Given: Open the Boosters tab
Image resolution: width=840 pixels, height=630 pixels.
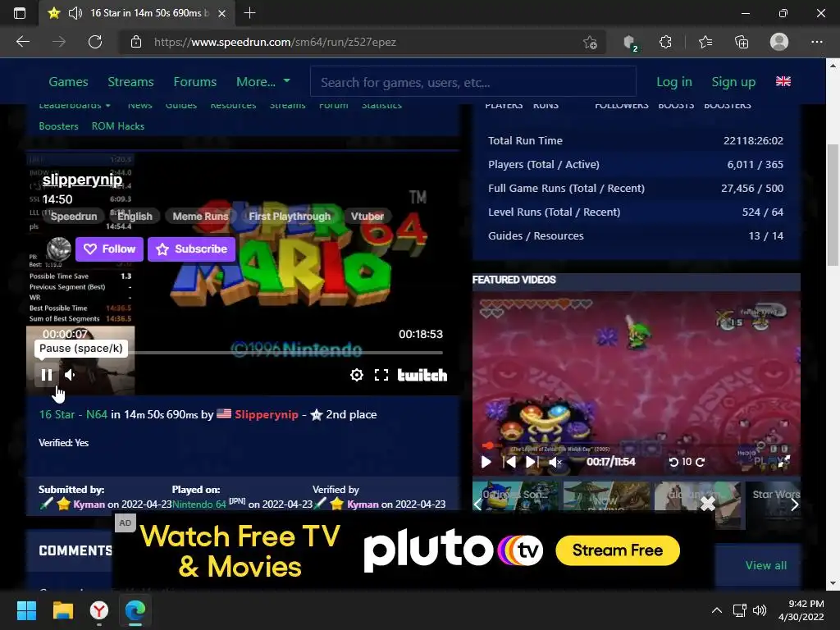Looking at the screenshot, I should click(x=58, y=126).
